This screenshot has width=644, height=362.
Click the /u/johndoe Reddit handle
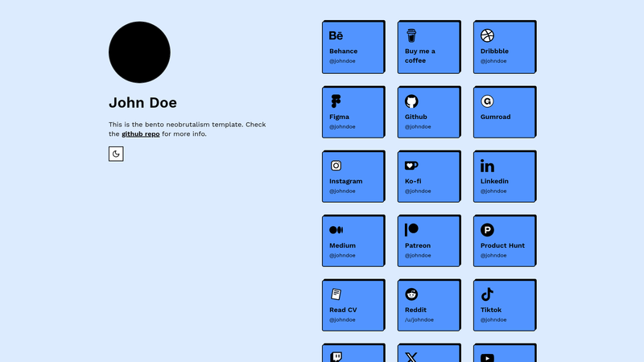tap(419, 319)
